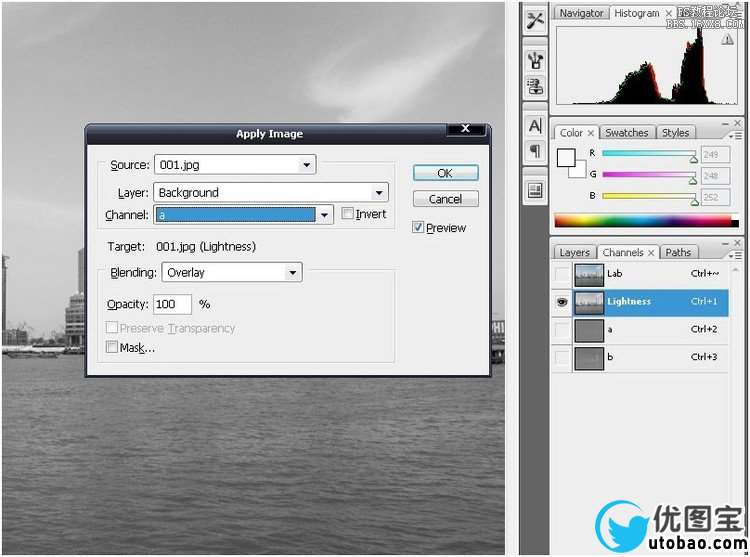Open the Layer Comps panel icon
The image size is (750, 557).
(535, 190)
